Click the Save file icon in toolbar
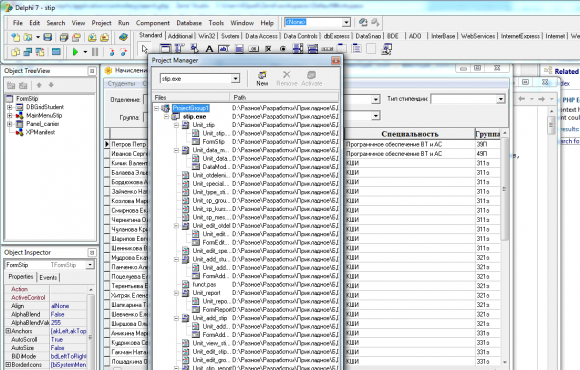580x370 pixels. click(47, 37)
